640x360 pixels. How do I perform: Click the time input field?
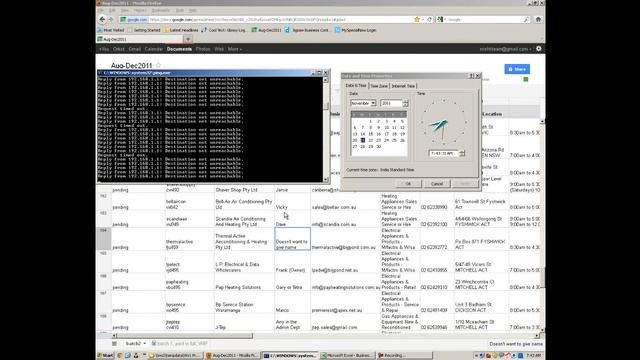(444, 153)
